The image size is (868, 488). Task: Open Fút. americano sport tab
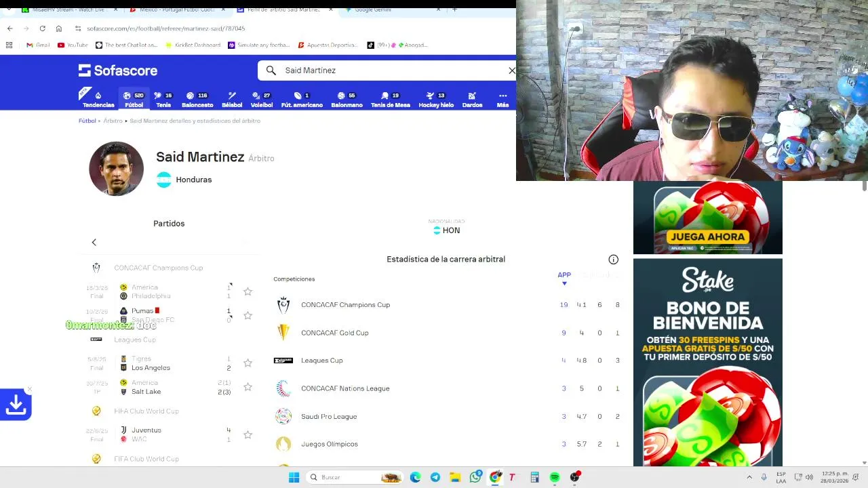(302, 99)
